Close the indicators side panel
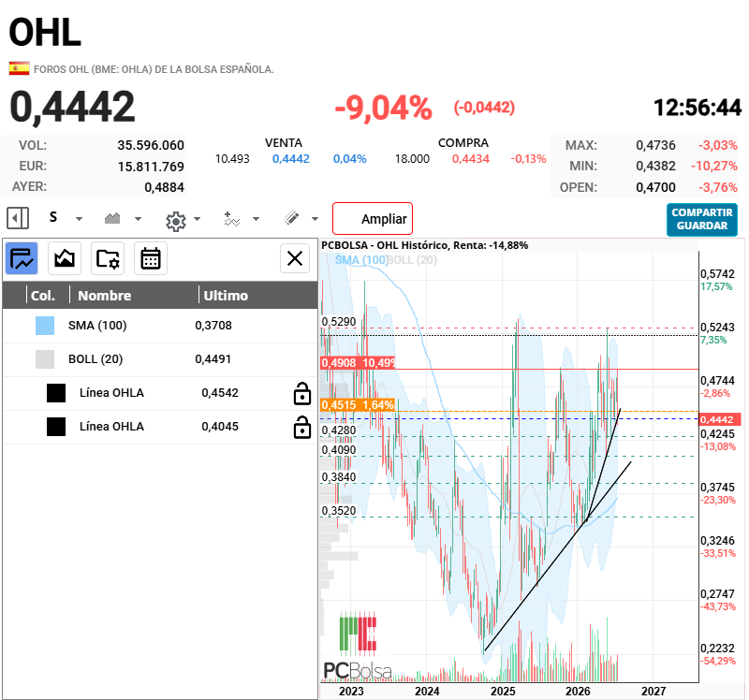Viewport: 749px width, 700px height. (295, 258)
